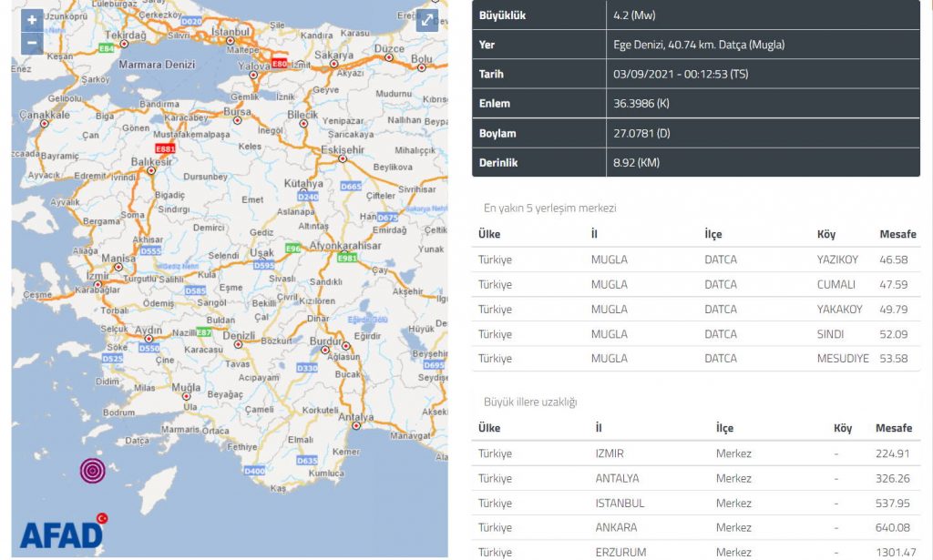
Task: Zoom out on the map
Action: pyautogui.click(x=32, y=42)
